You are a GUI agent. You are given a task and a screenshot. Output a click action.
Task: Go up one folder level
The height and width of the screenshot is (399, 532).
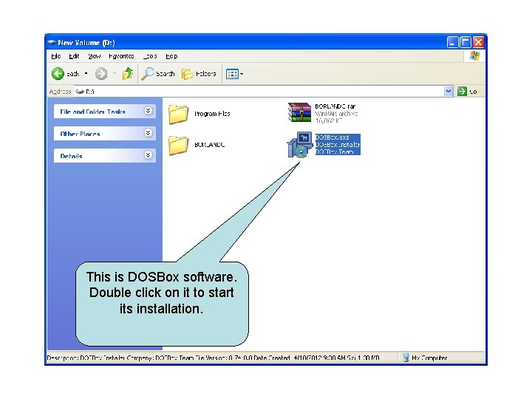(x=128, y=73)
